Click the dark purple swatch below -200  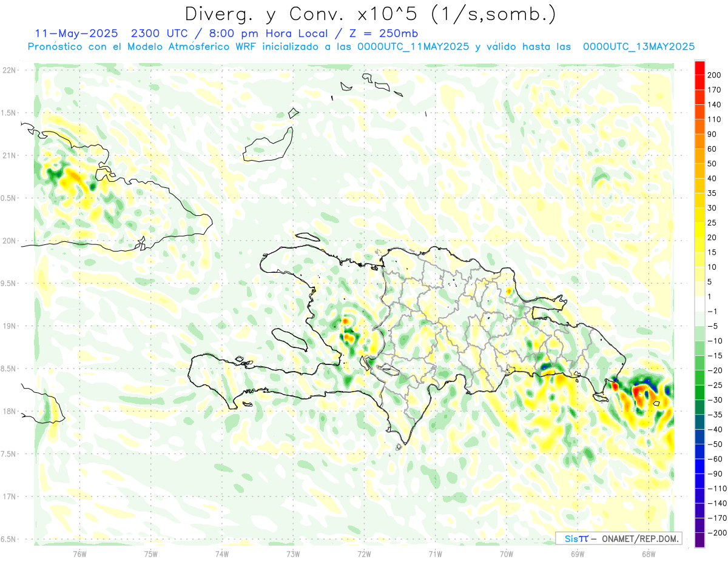[699, 540]
